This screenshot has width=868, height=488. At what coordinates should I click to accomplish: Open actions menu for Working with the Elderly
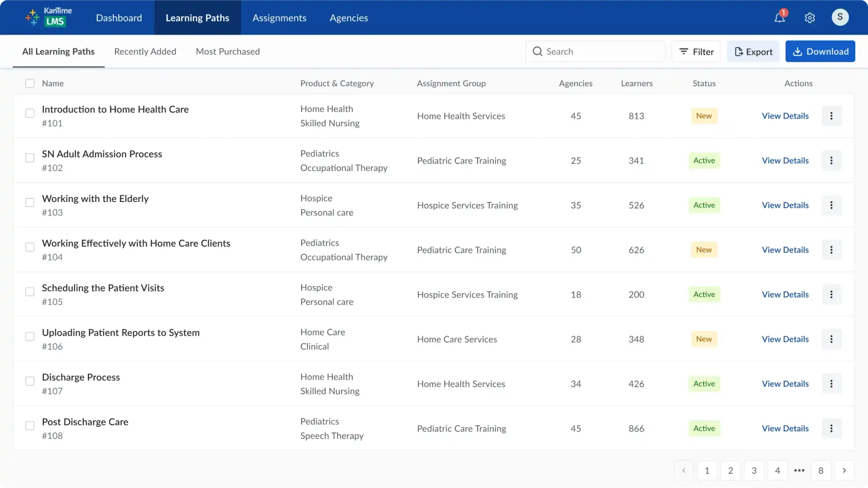[831, 205]
